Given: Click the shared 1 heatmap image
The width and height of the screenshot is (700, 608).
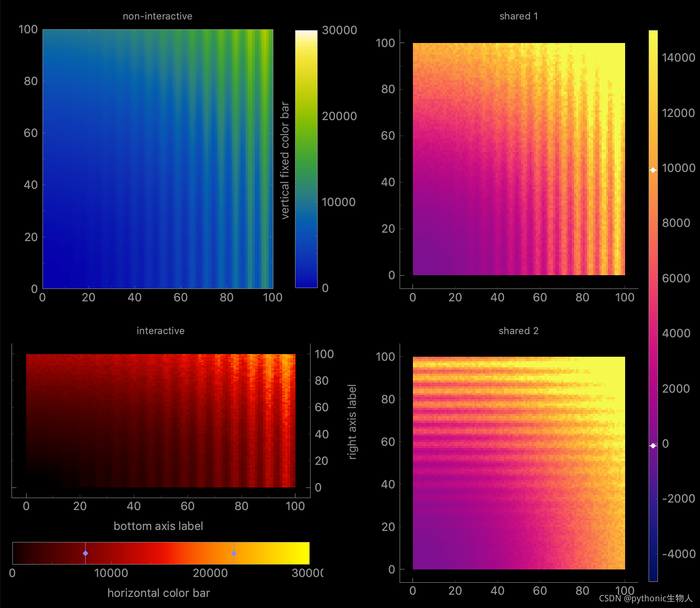Looking at the screenshot, I should tap(519, 159).
